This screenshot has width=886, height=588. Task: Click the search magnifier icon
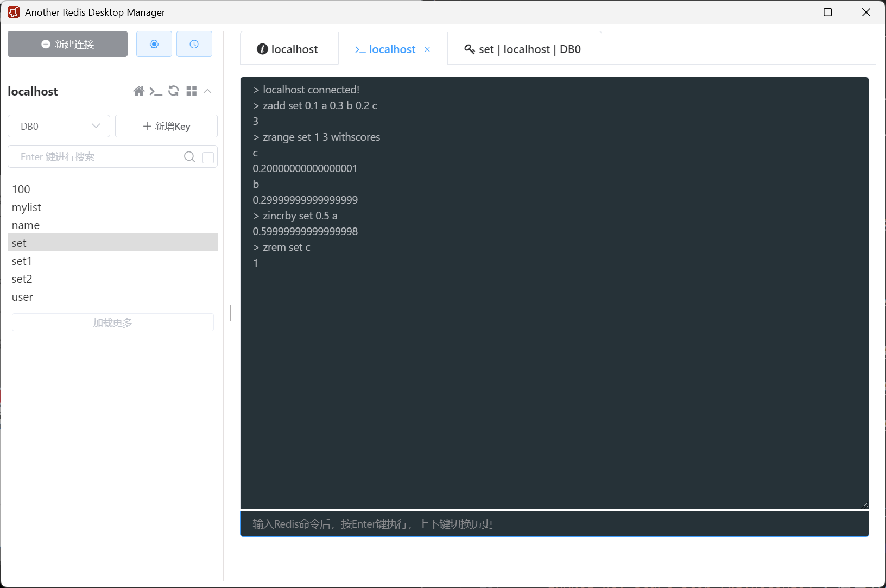point(189,157)
